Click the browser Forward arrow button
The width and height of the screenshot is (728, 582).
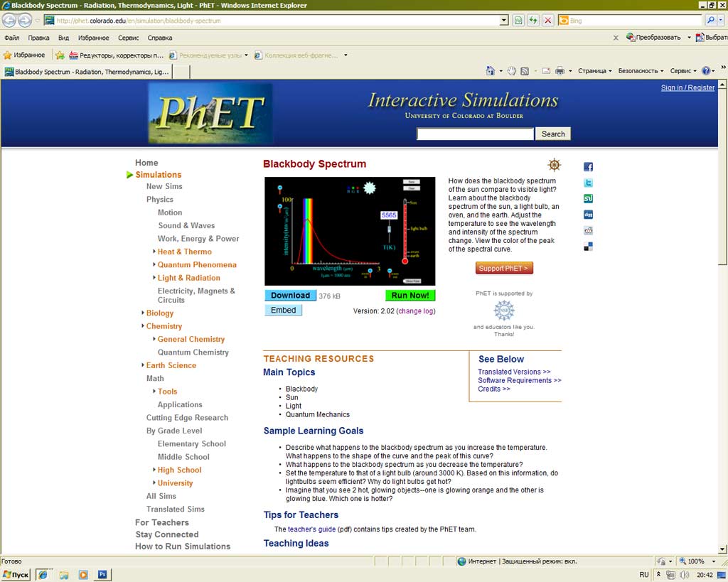tap(25, 21)
